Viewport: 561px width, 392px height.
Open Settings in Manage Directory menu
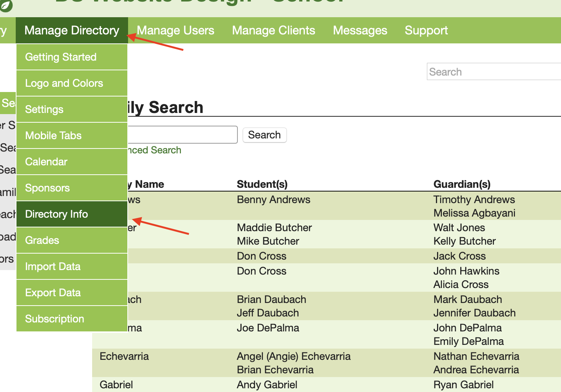coord(44,109)
